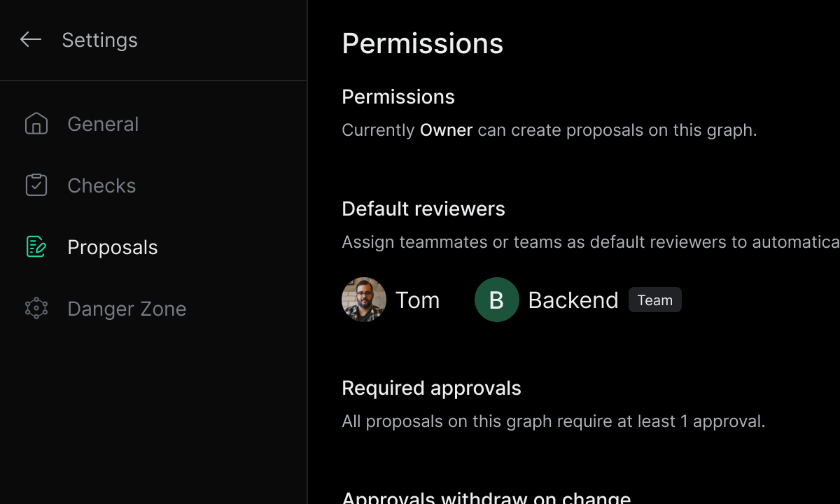Click the Settings title in sidebar
The height and width of the screenshot is (504, 840).
point(99,40)
